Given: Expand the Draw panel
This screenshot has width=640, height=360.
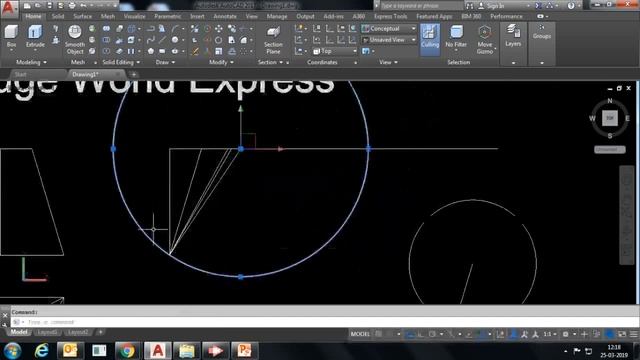Looking at the screenshot, I should [165, 62].
